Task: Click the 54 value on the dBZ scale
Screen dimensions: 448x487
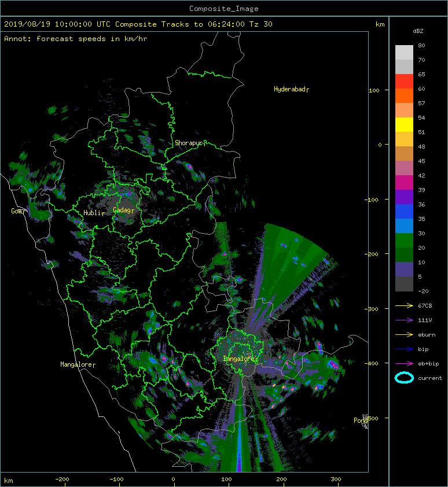Action: coord(421,118)
